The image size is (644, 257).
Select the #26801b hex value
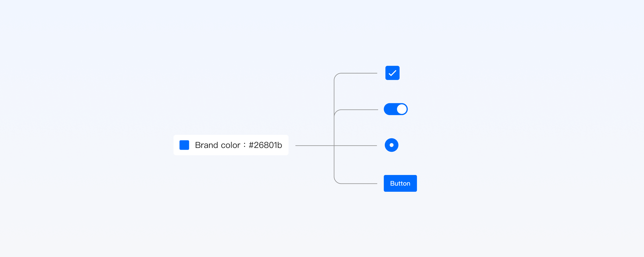[265, 145]
